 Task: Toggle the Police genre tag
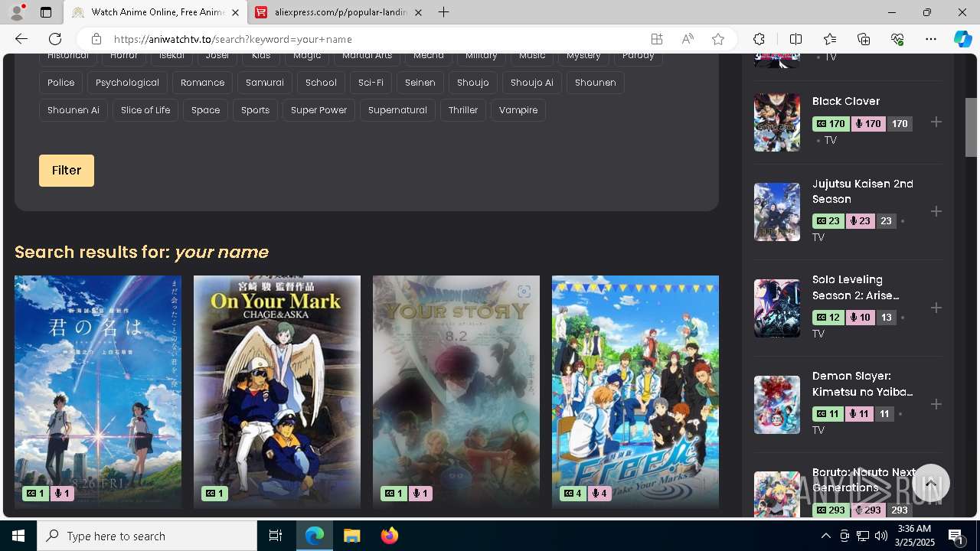click(x=61, y=83)
